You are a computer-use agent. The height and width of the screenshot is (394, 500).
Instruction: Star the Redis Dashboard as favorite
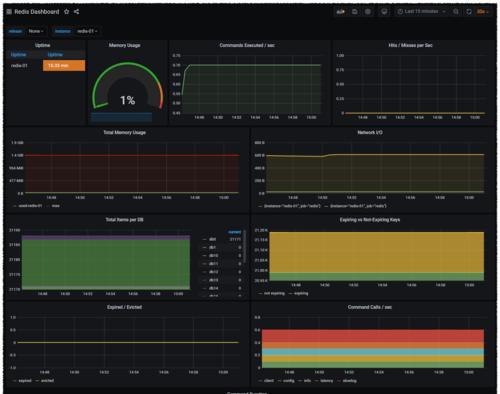pos(66,12)
